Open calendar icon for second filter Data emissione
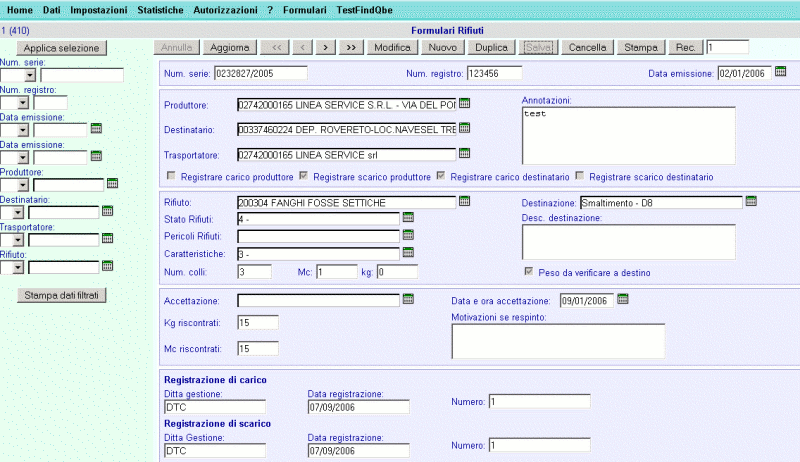 click(96, 156)
